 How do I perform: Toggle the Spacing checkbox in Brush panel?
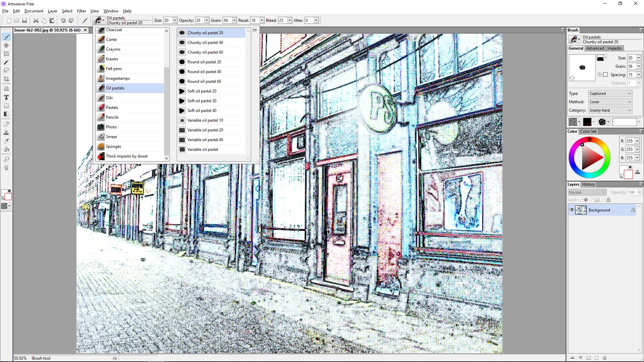coord(605,75)
